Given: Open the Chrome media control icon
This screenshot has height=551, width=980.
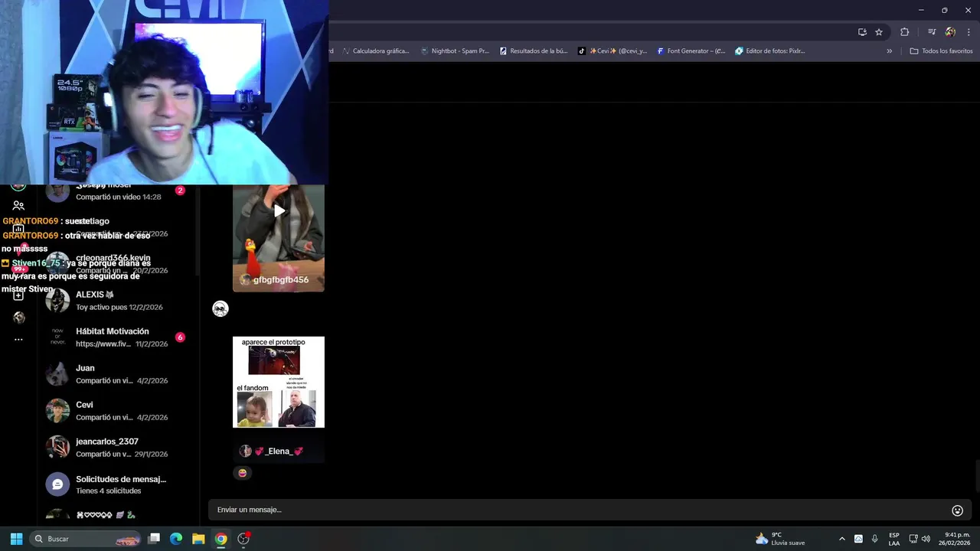Looking at the screenshot, I should point(932,32).
